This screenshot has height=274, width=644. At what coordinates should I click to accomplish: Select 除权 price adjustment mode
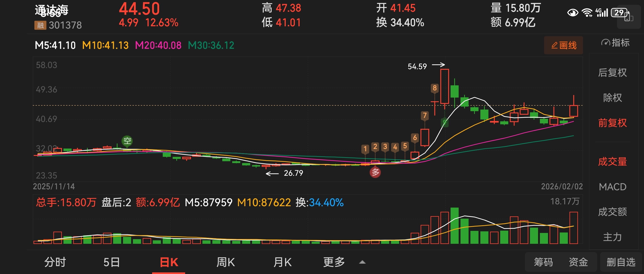[612, 98]
